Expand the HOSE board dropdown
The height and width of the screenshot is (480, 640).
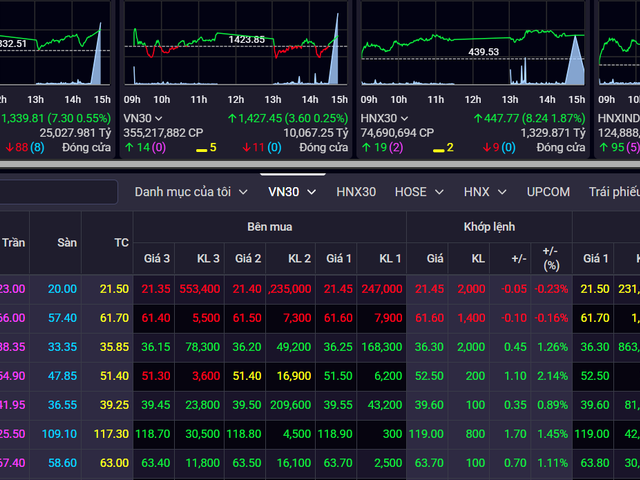[418, 191]
